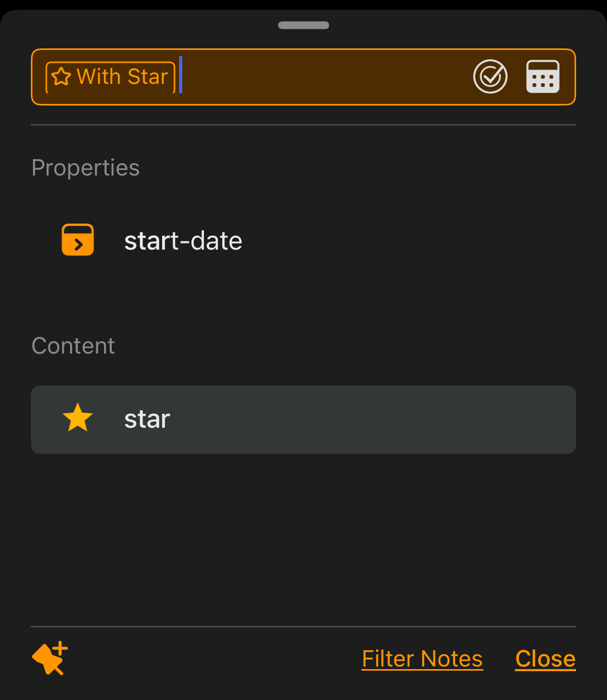
Task: Select the circled checkmark todo filter icon
Action: coord(490,77)
